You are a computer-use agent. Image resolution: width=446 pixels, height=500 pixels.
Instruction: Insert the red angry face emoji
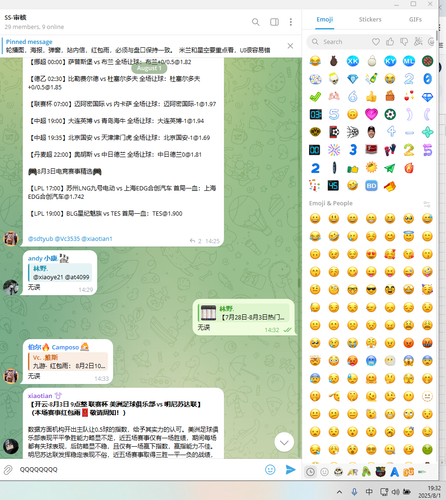coord(409,343)
